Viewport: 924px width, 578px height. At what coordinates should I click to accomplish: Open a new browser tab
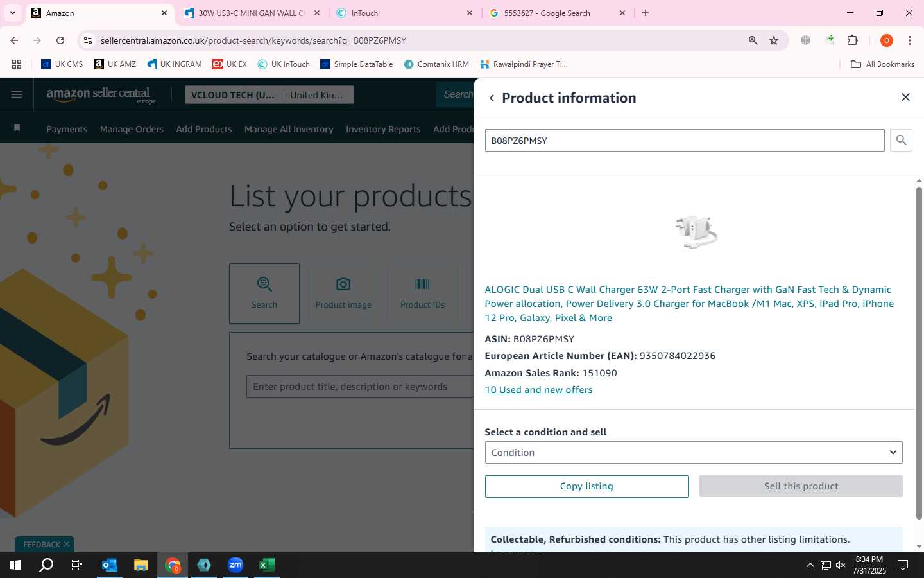pyautogui.click(x=646, y=13)
